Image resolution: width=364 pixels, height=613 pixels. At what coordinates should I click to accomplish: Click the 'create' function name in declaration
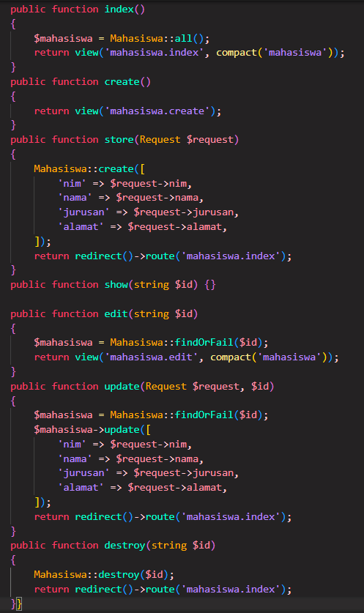tap(122, 82)
